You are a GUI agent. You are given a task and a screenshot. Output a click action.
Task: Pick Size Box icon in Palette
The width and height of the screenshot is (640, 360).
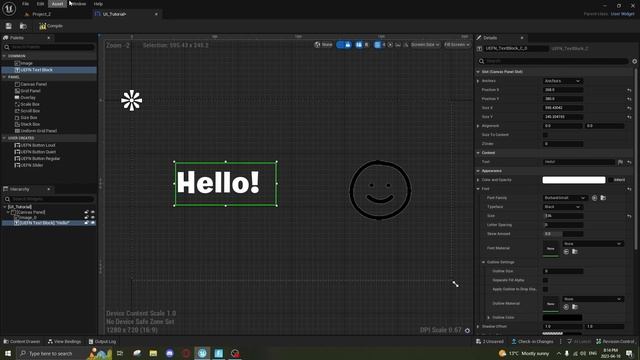coord(17,118)
